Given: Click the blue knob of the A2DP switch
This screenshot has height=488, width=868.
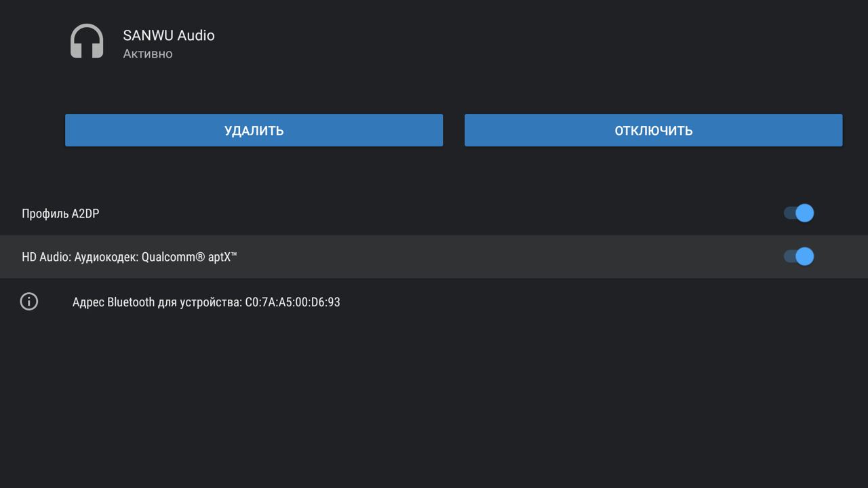Looking at the screenshot, I should (805, 213).
